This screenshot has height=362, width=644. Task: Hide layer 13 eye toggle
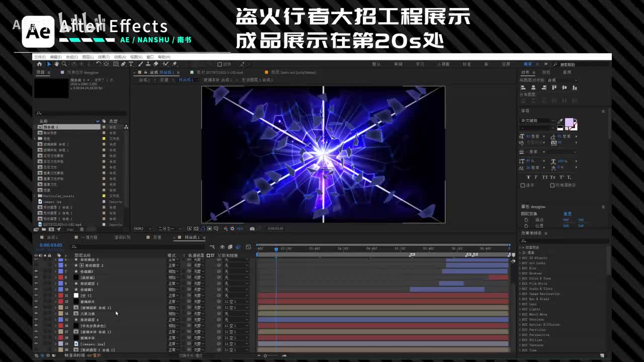click(x=36, y=308)
